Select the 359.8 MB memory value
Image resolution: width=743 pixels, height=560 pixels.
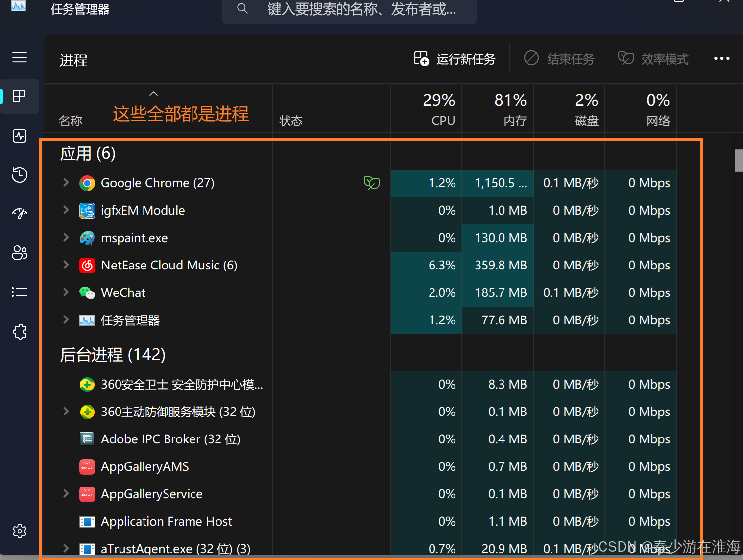pos(501,266)
